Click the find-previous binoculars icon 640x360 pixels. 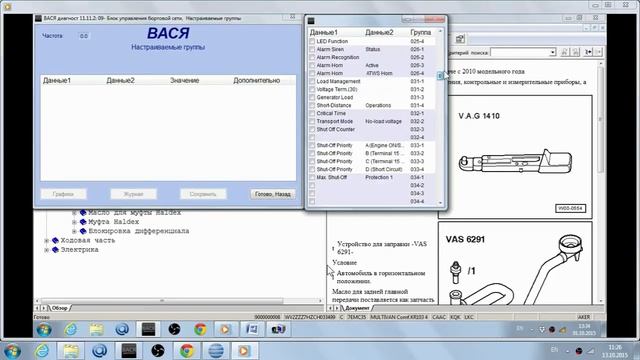point(564,52)
